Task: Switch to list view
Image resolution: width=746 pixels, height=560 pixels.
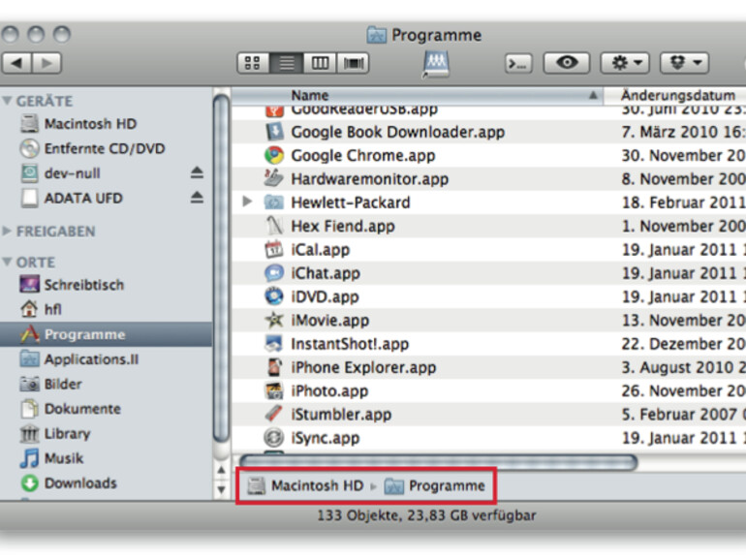Action: pos(287,63)
